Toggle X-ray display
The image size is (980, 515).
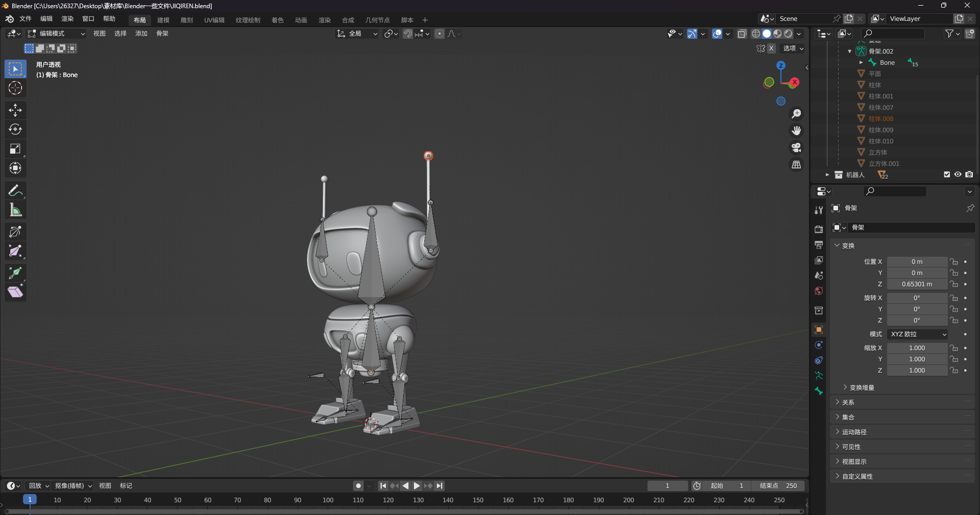(x=742, y=34)
